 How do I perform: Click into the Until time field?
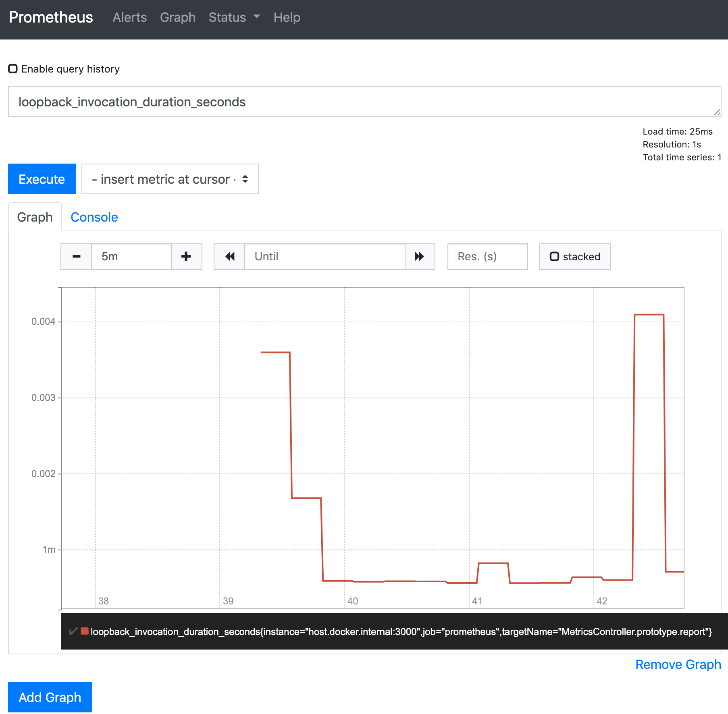324,257
